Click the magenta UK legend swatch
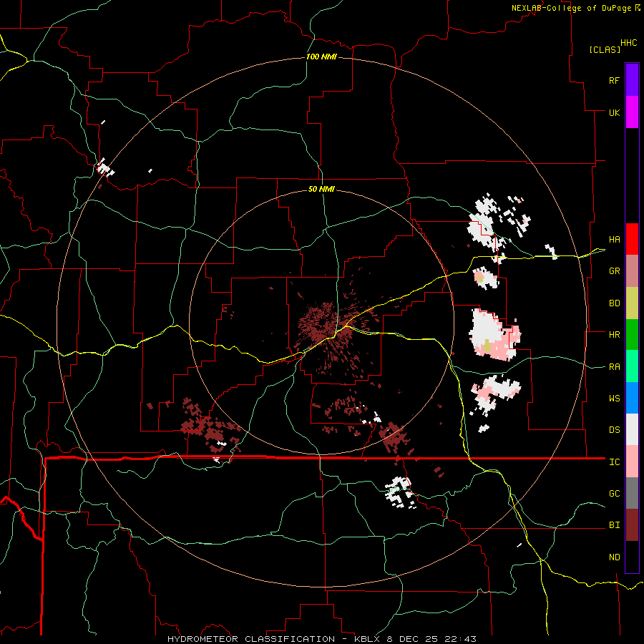 (x=632, y=112)
